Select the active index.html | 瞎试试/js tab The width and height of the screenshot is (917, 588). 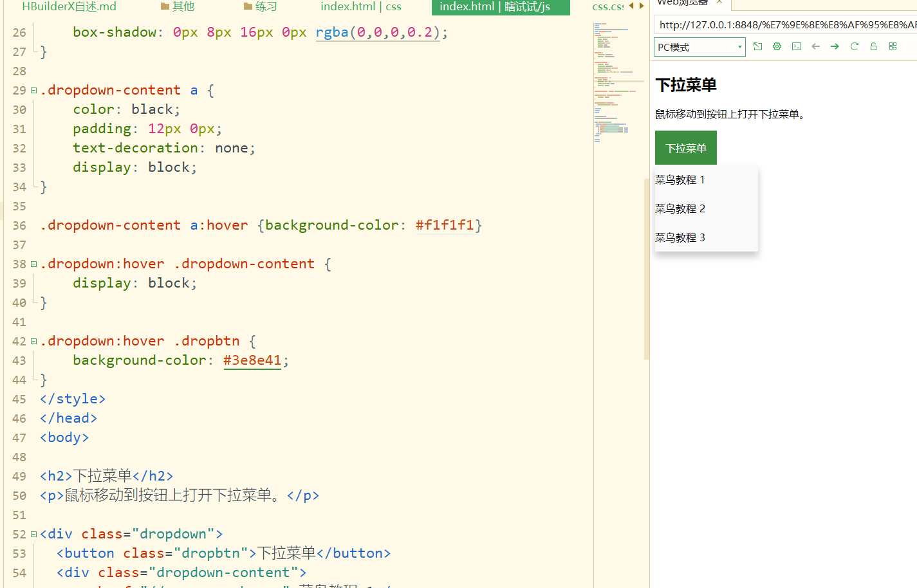point(501,7)
